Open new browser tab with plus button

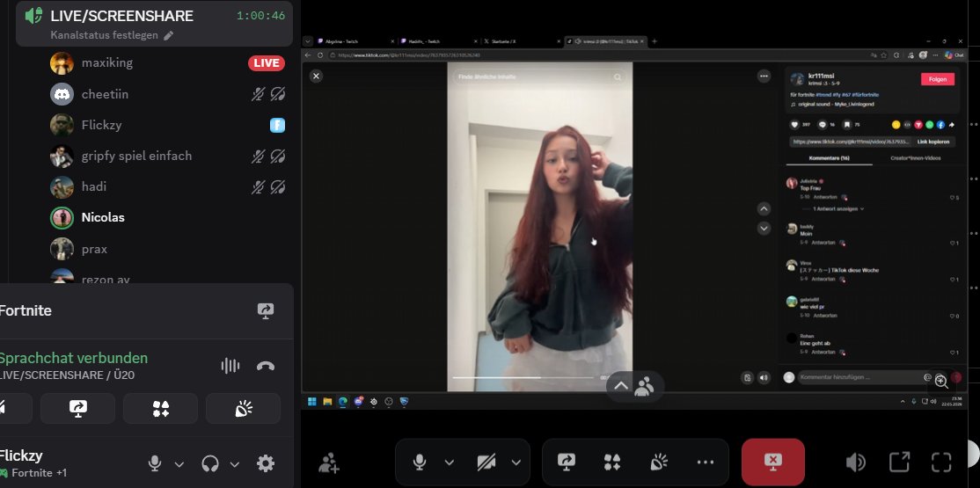[x=655, y=41]
